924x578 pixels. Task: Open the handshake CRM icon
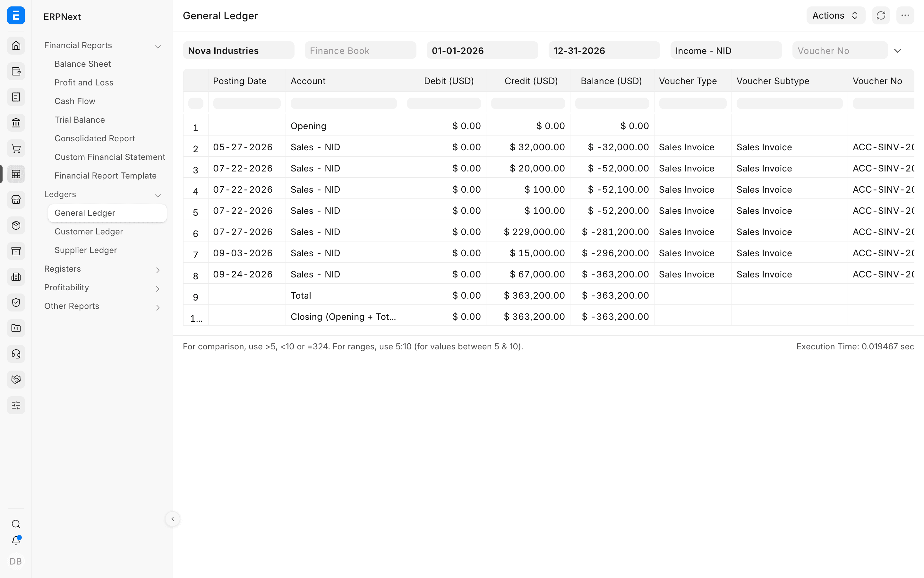[x=16, y=380]
